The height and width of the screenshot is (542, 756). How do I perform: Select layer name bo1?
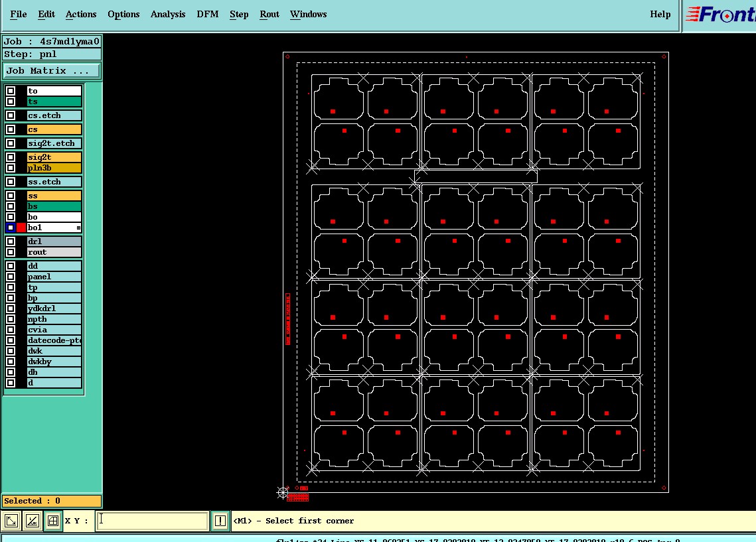point(54,228)
